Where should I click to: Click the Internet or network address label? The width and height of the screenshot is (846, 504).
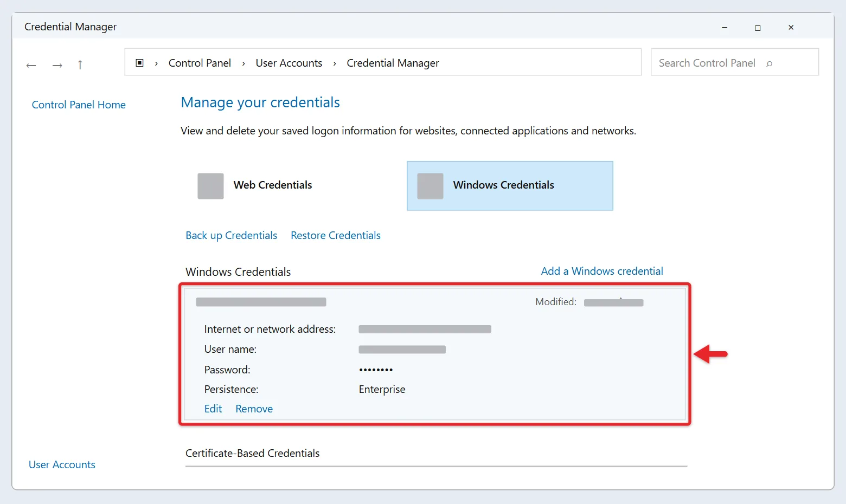pyautogui.click(x=270, y=329)
